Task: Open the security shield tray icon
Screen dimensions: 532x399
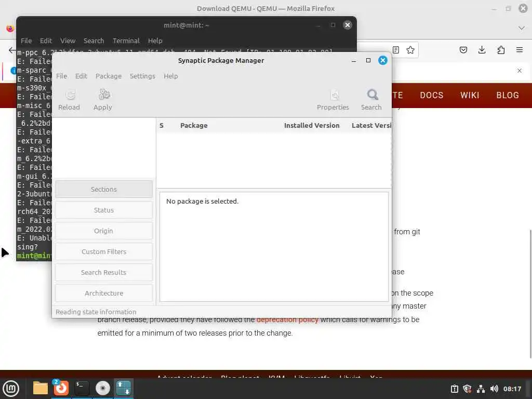Action: [x=467, y=389]
